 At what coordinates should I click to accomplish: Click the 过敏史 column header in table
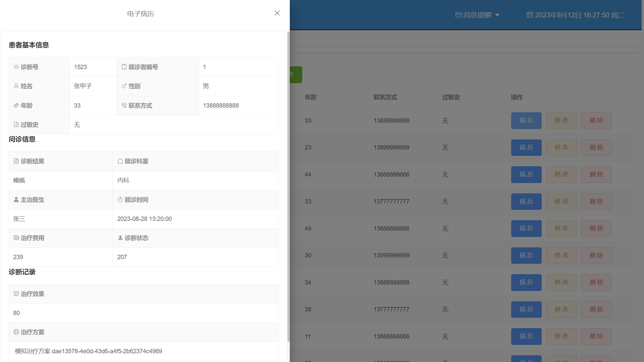tap(451, 97)
